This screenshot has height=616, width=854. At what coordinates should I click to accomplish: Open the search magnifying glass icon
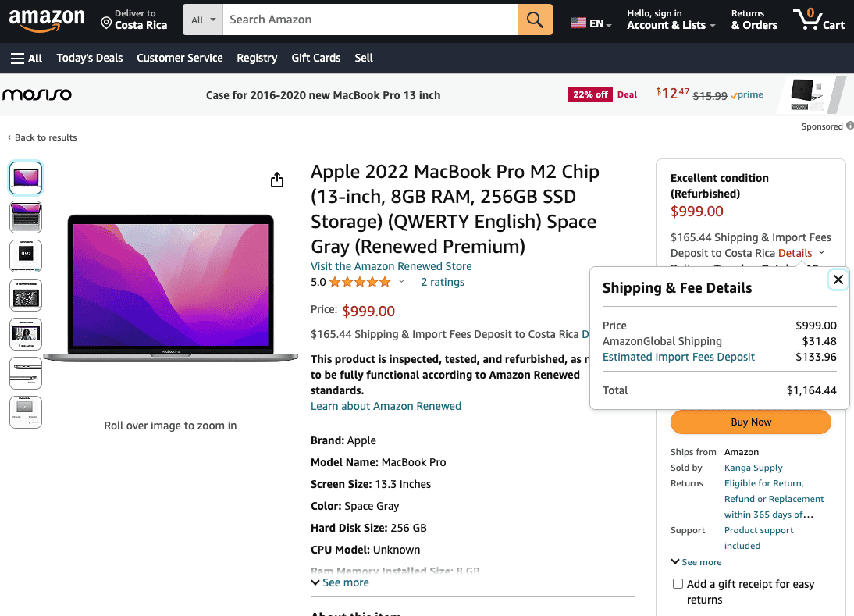535,20
